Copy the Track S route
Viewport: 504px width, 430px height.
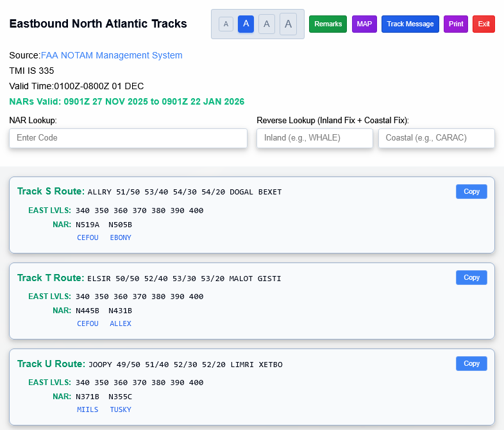point(471,191)
